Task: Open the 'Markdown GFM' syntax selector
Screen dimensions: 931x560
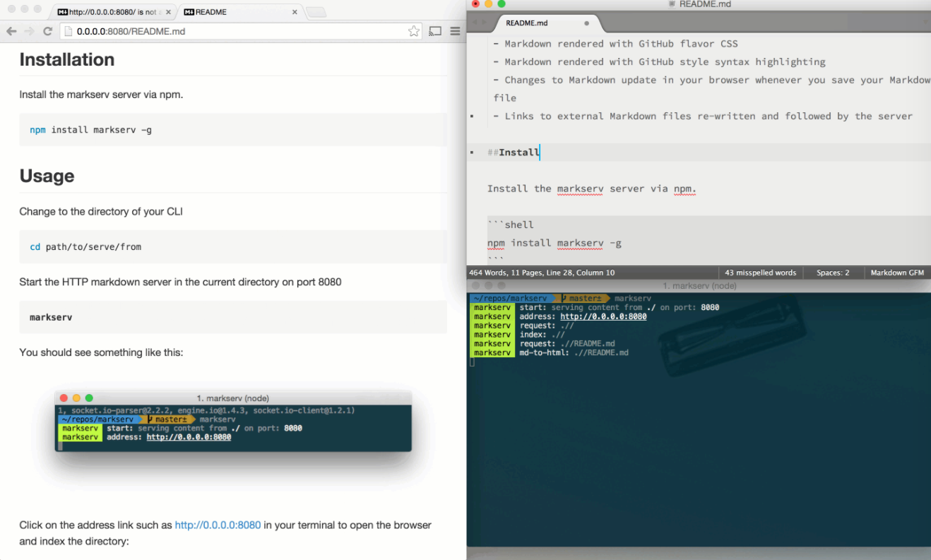Action: click(897, 273)
